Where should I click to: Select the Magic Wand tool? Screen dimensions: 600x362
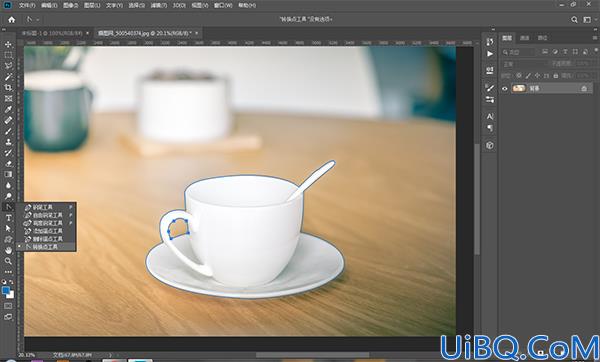[x=8, y=77]
